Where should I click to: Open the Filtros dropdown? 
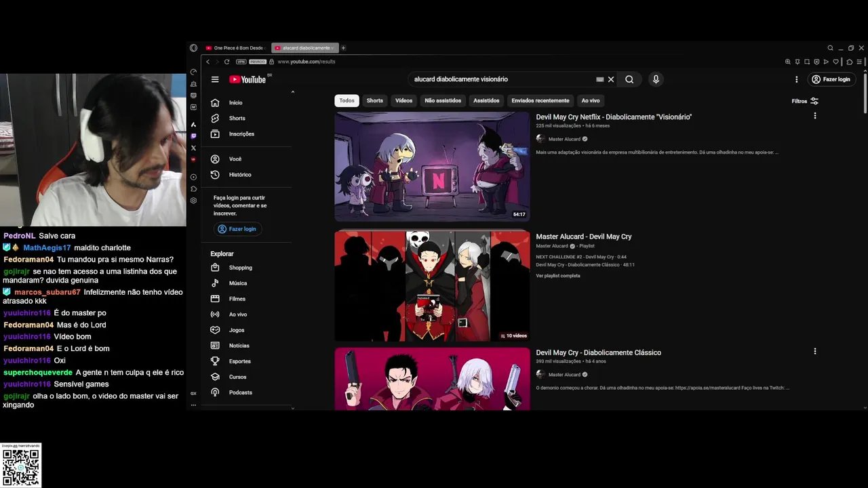point(805,101)
